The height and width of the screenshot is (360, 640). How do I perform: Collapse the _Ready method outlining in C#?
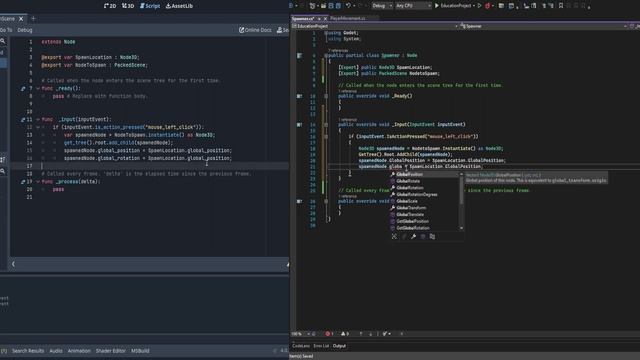(326, 96)
